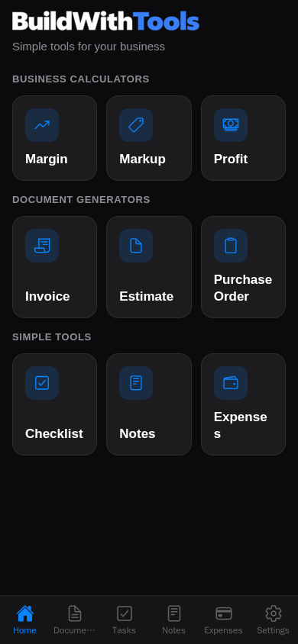Open the Expenses card label in Simple Tools

241,425
